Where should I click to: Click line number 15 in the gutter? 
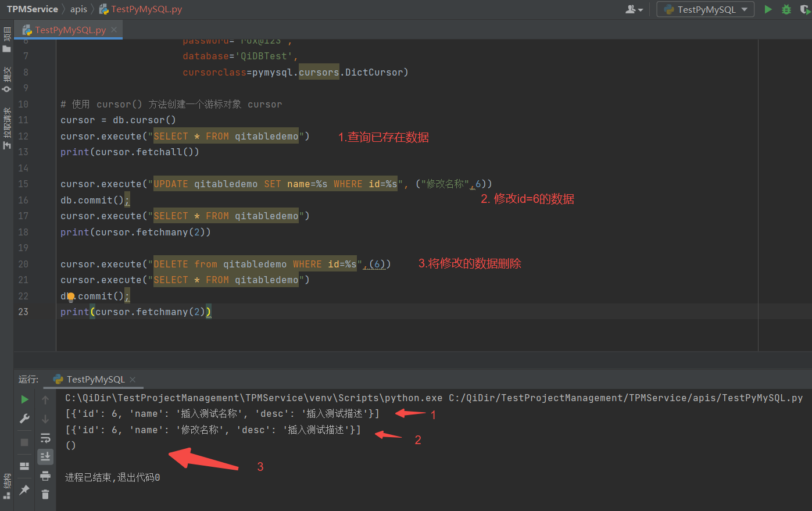click(x=23, y=184)
